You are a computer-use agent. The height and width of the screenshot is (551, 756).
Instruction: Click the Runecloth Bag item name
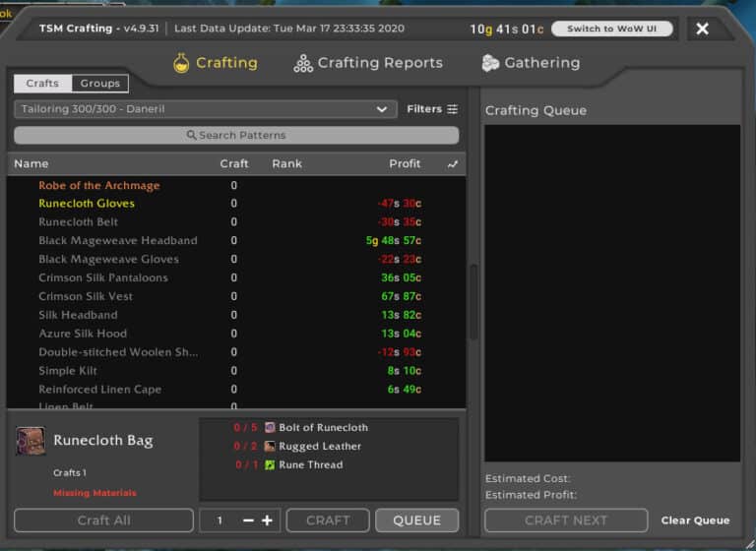point(103,440)
